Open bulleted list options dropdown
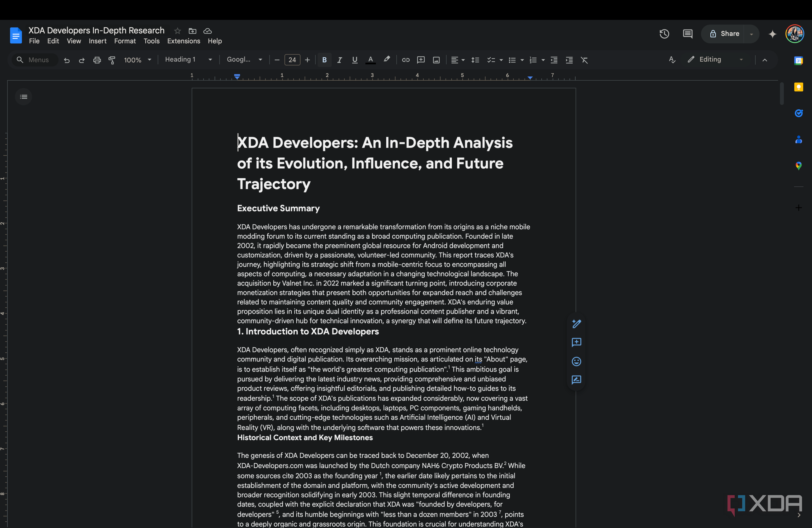812x528 pixels. (522, 60)
